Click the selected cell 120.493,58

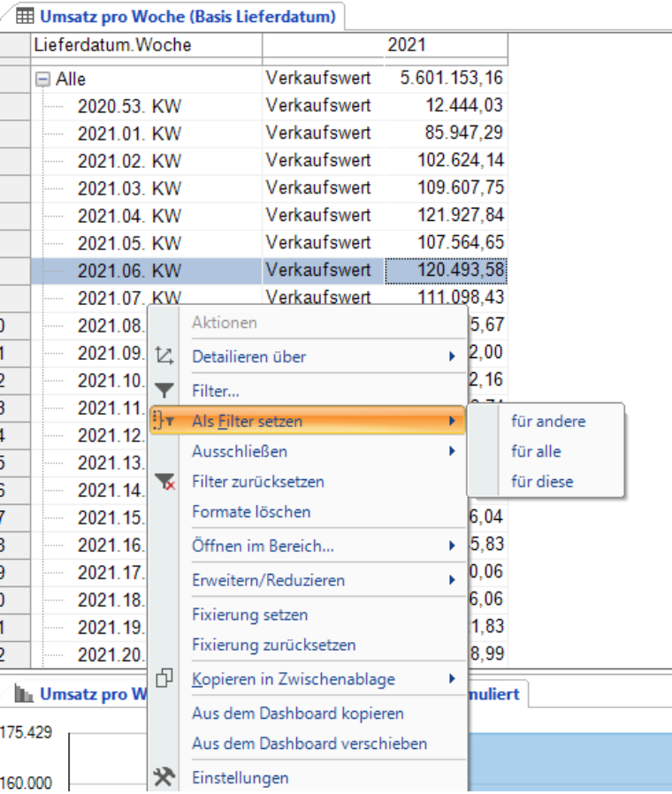(447, 270)
